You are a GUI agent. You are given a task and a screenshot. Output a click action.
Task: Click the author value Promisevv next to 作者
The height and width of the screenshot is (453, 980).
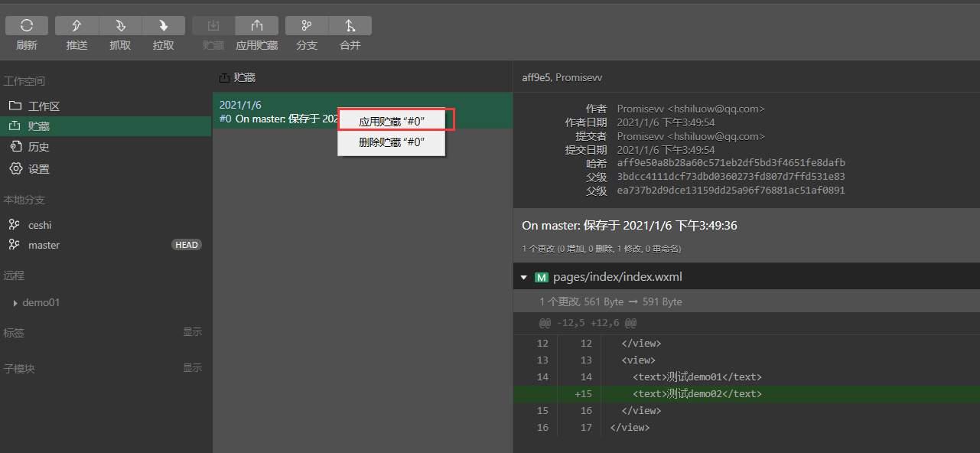coord(691,109)
